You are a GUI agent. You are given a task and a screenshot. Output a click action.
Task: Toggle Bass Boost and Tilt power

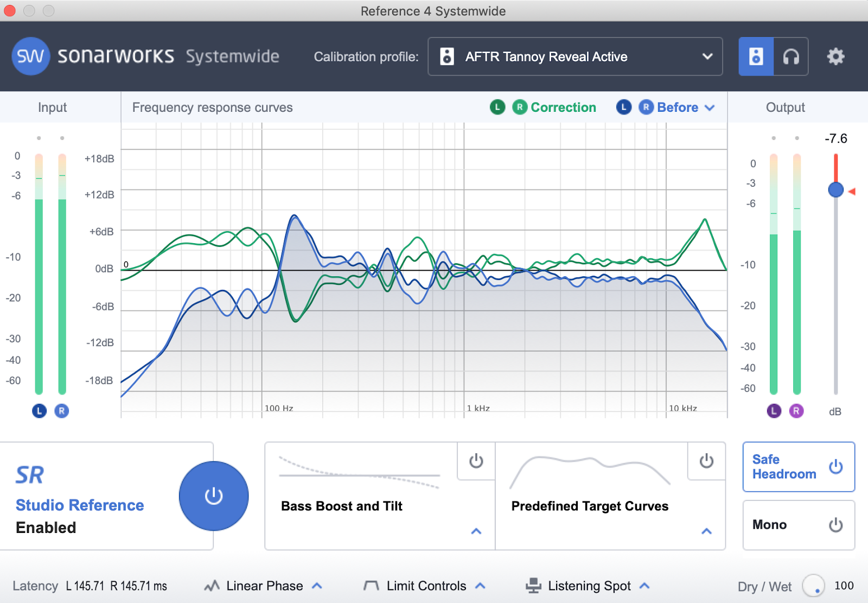476,461
